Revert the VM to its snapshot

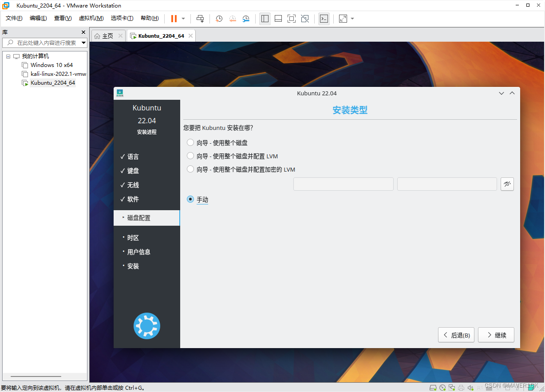(x=233, y=19)
